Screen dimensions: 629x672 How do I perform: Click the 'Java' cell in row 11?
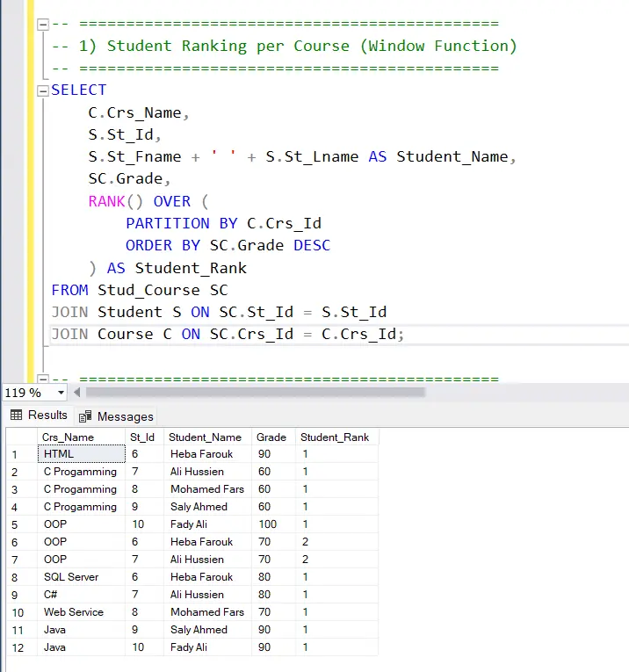click(x=82, y=630)
